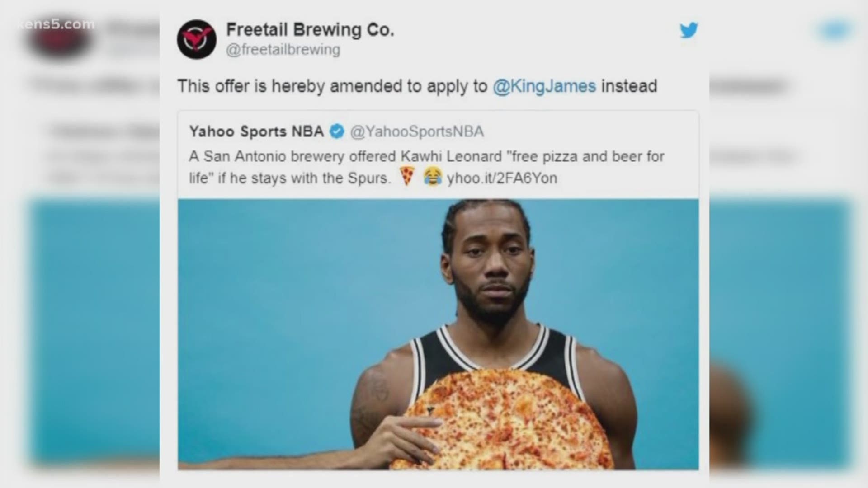Click the blurred blue button in the top-right background
The height and width of the screenshot is (488, 868).
click(x=835, y=31)
